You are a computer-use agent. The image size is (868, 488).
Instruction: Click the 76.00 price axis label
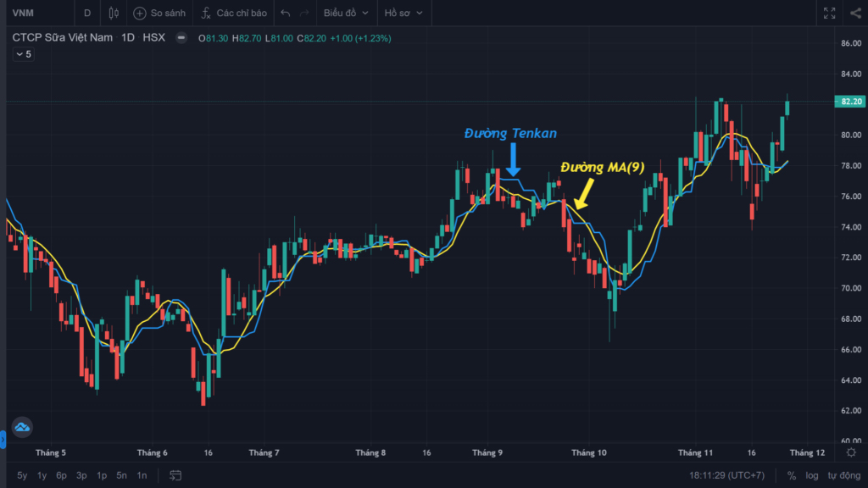(x=851, y=197)
